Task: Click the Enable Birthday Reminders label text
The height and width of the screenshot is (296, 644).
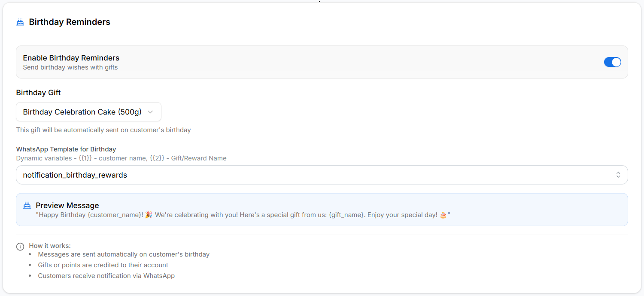Action: pos(71,58)
